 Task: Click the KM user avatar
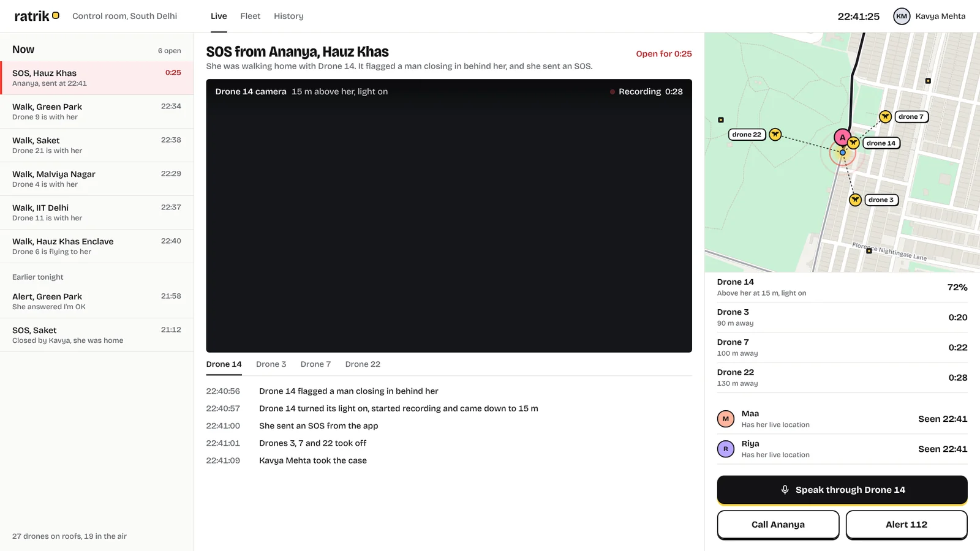pos(902,17)
